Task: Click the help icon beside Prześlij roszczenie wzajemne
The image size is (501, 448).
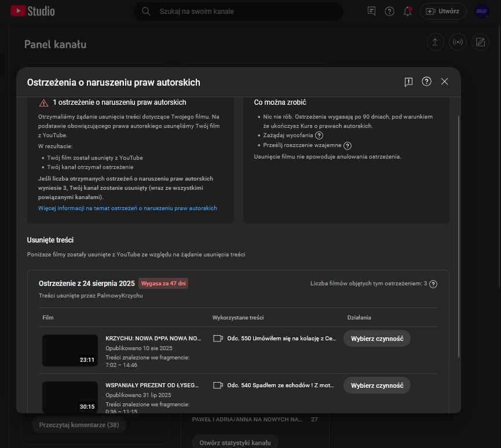Action: coord(348,146)
